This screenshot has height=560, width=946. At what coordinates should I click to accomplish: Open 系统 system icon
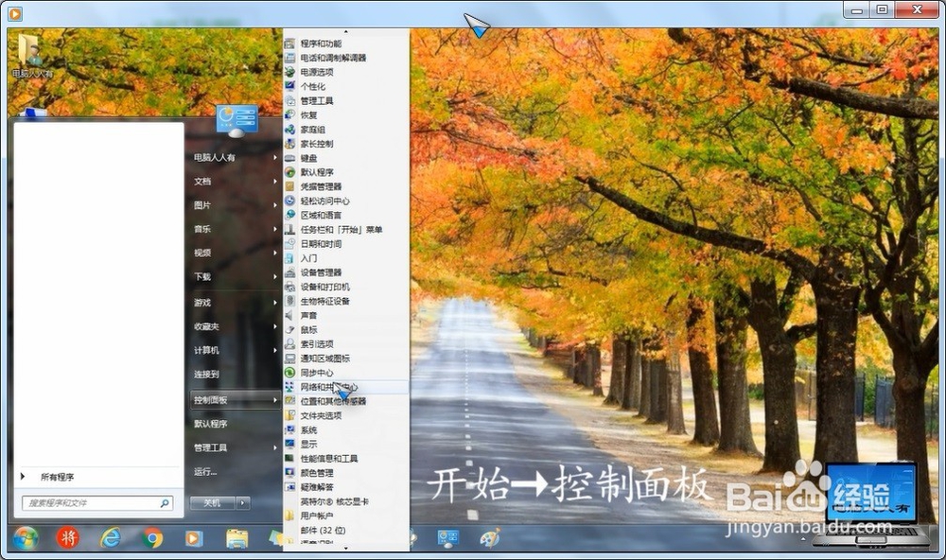pyautogui.click(x=290, y=429)
